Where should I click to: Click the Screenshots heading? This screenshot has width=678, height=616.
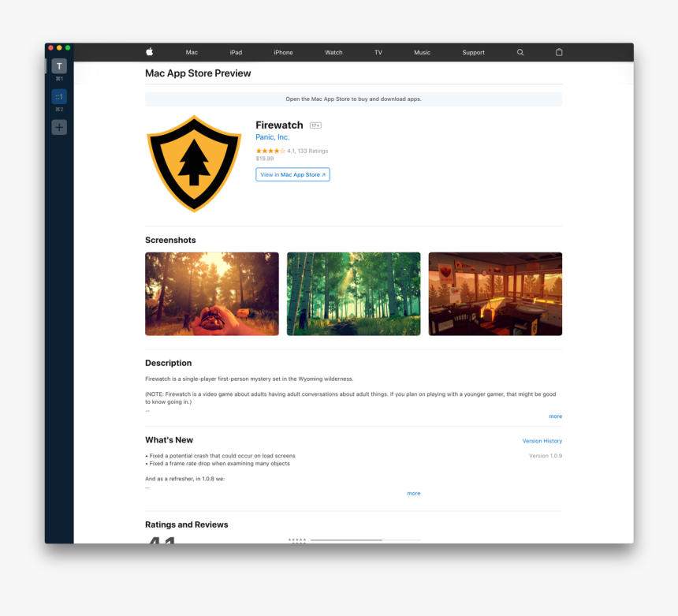pos(170,240)
